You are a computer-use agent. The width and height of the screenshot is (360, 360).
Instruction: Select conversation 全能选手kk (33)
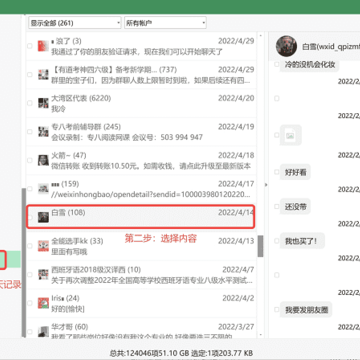pos(141,246)
